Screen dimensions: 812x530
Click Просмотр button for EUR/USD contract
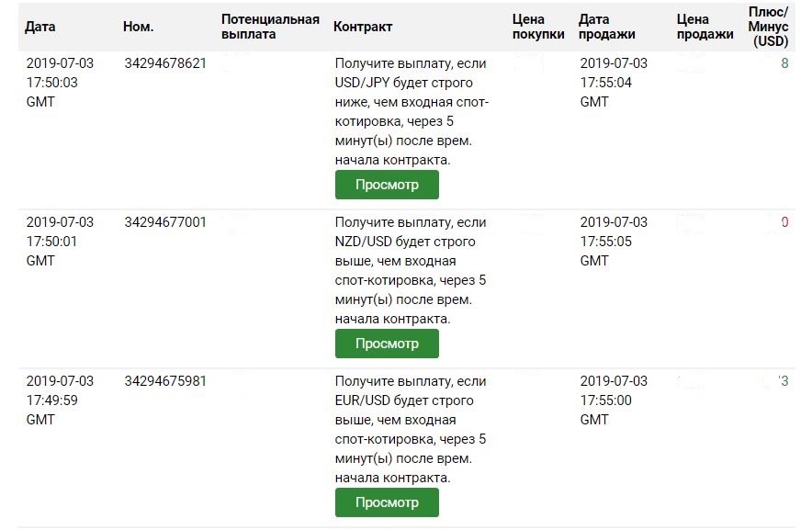(387, 502)
